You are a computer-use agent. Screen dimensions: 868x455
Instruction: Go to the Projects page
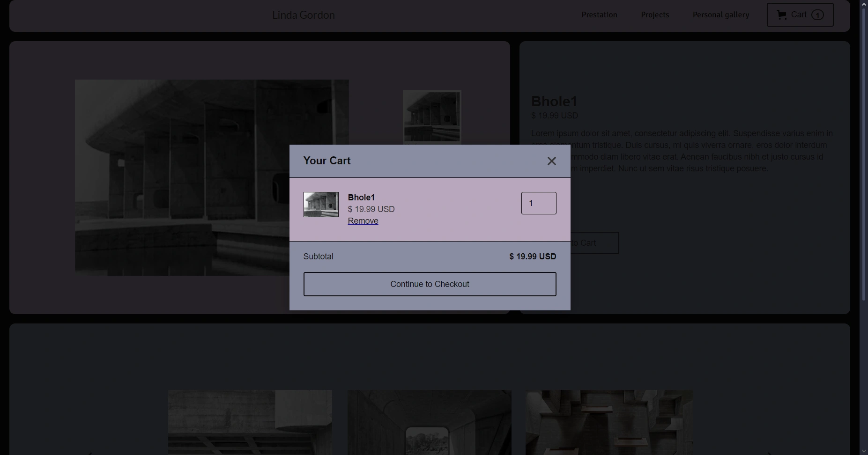tap(655, 15)
